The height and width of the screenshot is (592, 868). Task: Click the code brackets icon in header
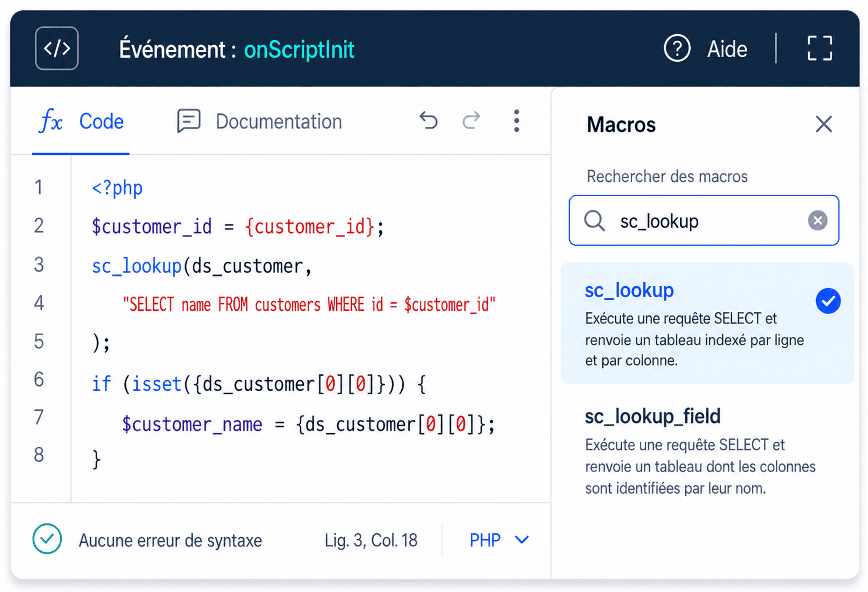(57, 49)
